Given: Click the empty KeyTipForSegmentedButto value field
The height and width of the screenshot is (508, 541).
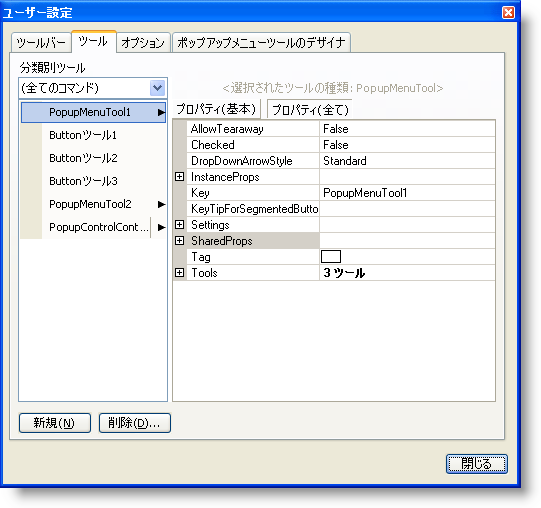Looking at the screenshot, I should coord(407,209).
